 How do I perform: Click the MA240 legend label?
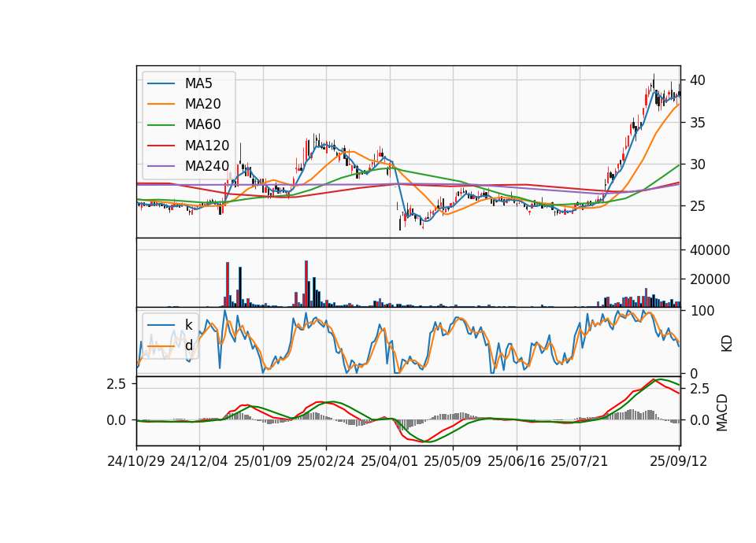(207, 166)
